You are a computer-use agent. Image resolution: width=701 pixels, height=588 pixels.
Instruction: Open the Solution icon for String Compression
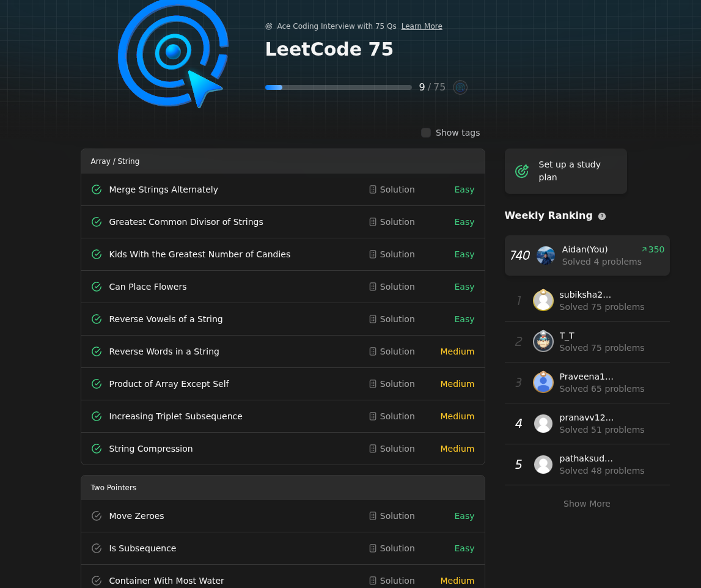[x=373, y=449]
